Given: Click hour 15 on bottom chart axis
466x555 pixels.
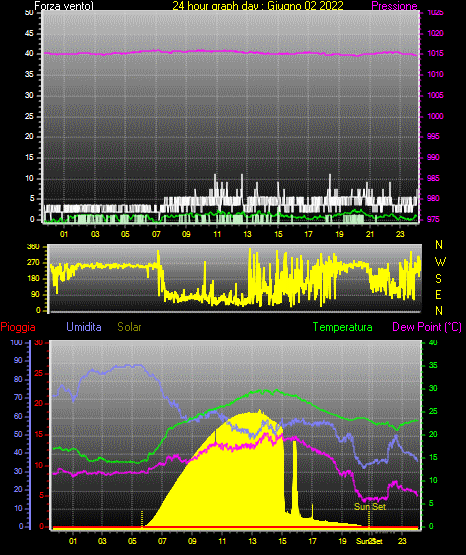Looking at the screenshot, I should (282, 541).
